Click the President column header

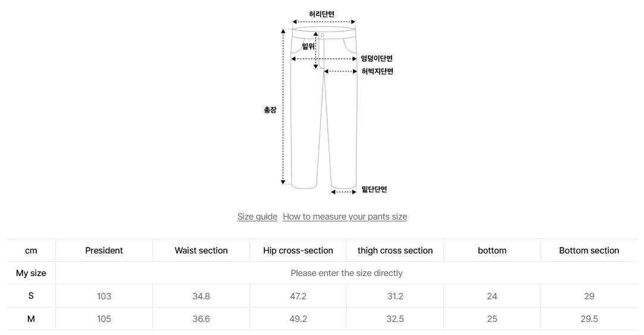pos(104,251)
